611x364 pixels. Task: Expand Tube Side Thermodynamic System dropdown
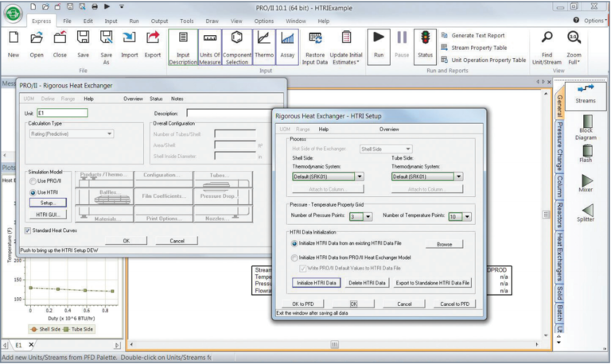pyautogui.click(x=458, y=176)
